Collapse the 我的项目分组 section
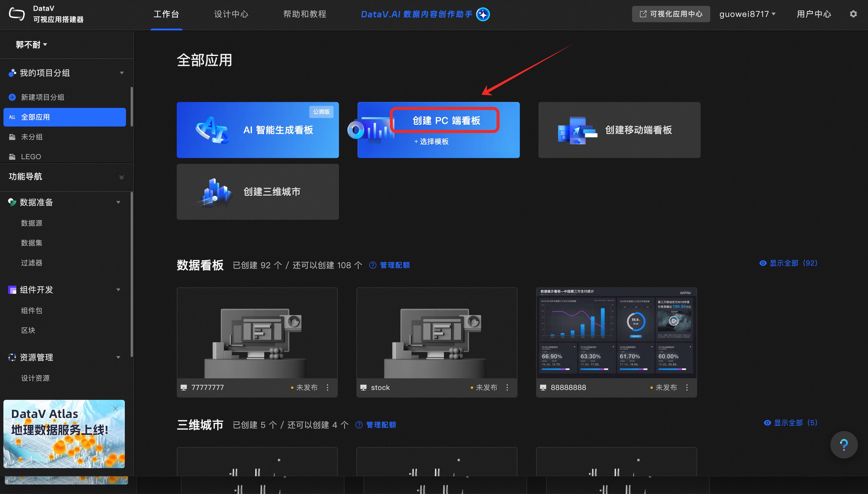The height and width of the screenshot is (494, 868). 122,73
